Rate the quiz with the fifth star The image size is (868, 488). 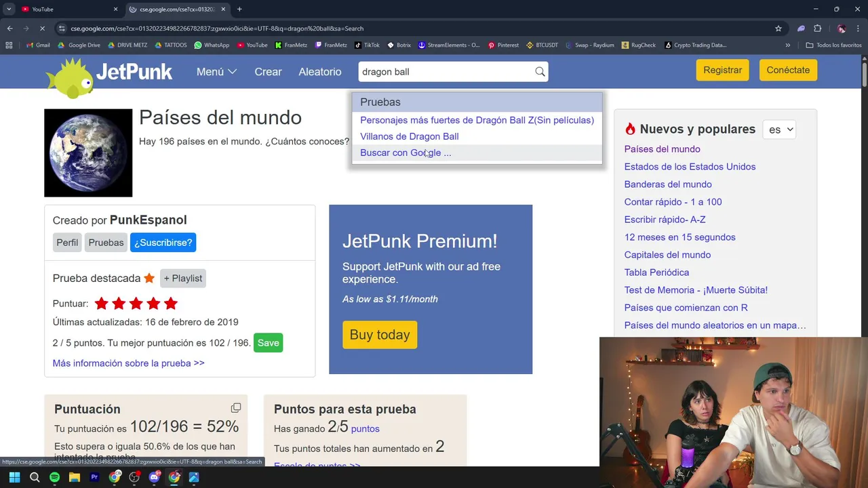171,304
